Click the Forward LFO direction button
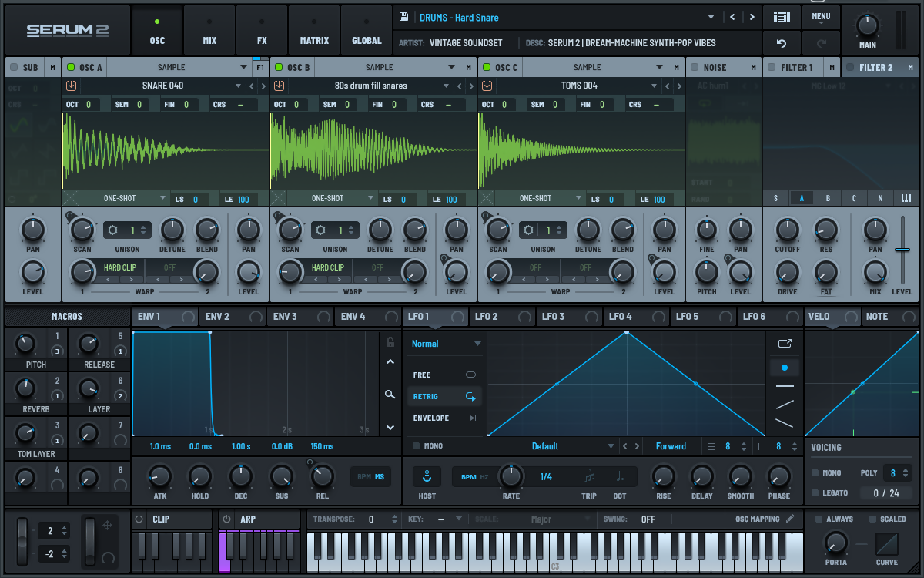The width and height of the screenshot is (924, 578). tap(671, 446)
